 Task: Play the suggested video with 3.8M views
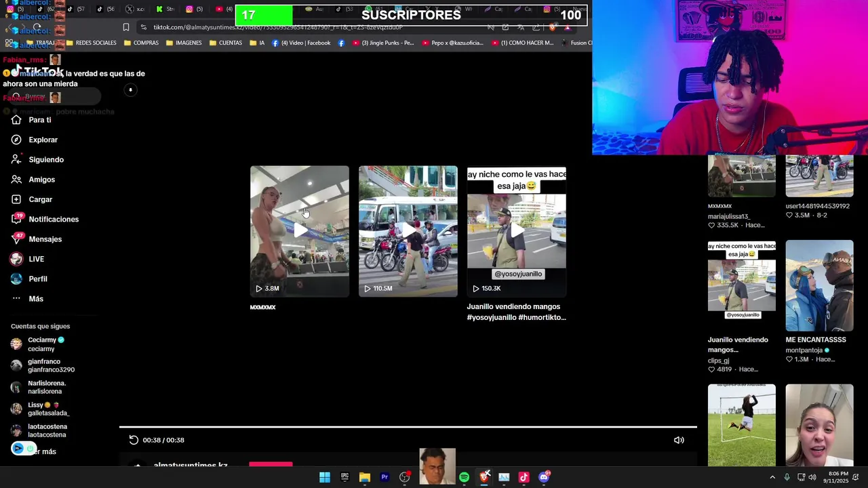pyautogui.click(x=300, y=231)
